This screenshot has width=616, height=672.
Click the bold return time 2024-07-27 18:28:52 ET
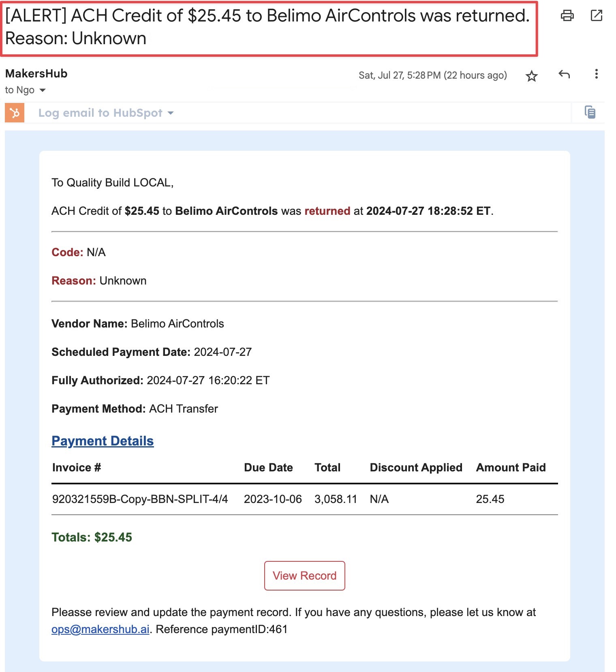tap(428, 211)
